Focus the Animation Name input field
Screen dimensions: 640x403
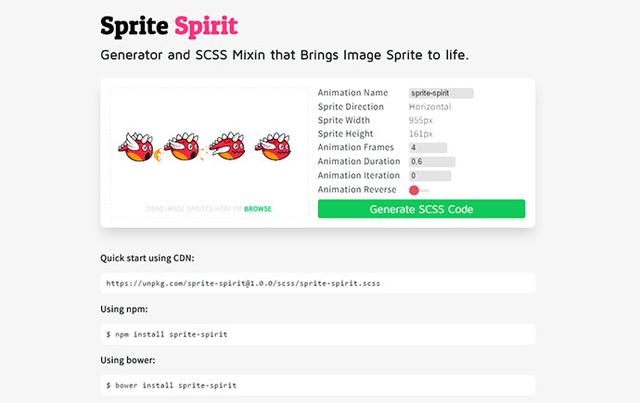click(x=441, y=93)
